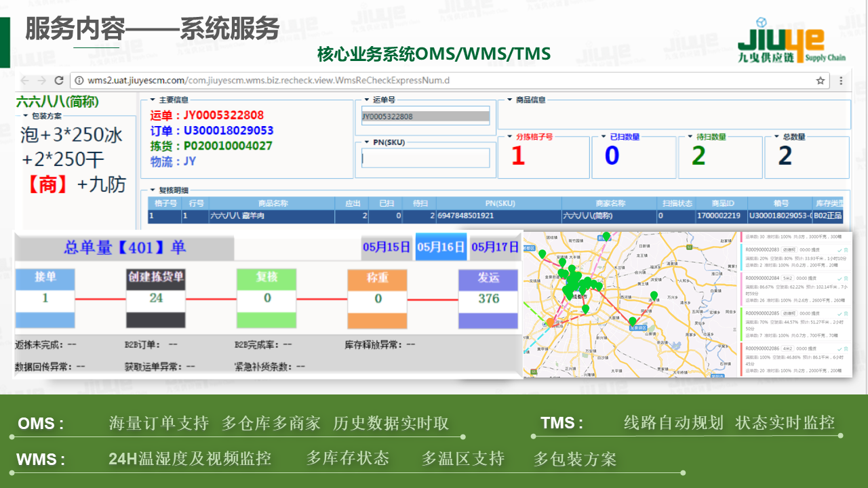Open the 称重 status box
This screenshot has width=868, height=488.
click(x=378, y=299)
